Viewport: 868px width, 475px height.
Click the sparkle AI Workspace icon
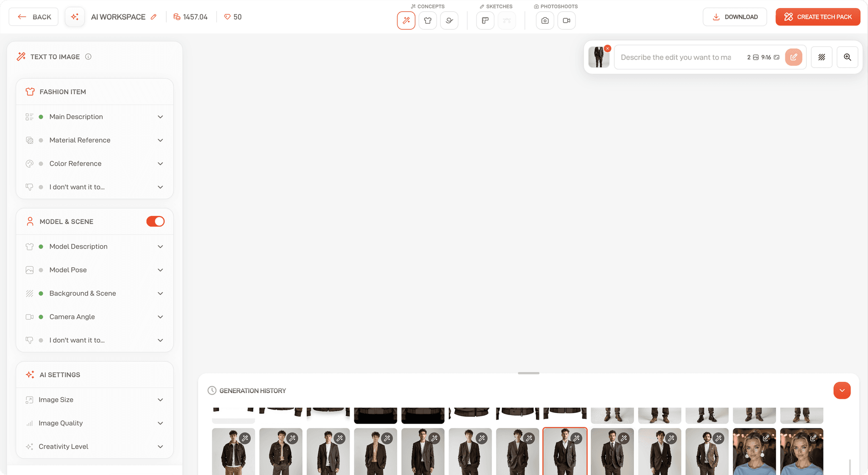click(x=75, y=17)
